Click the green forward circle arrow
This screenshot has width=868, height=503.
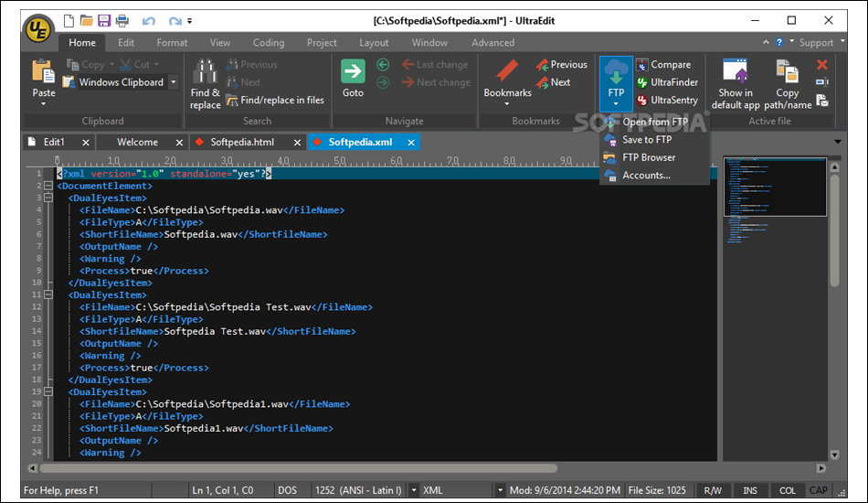(383, 82)
